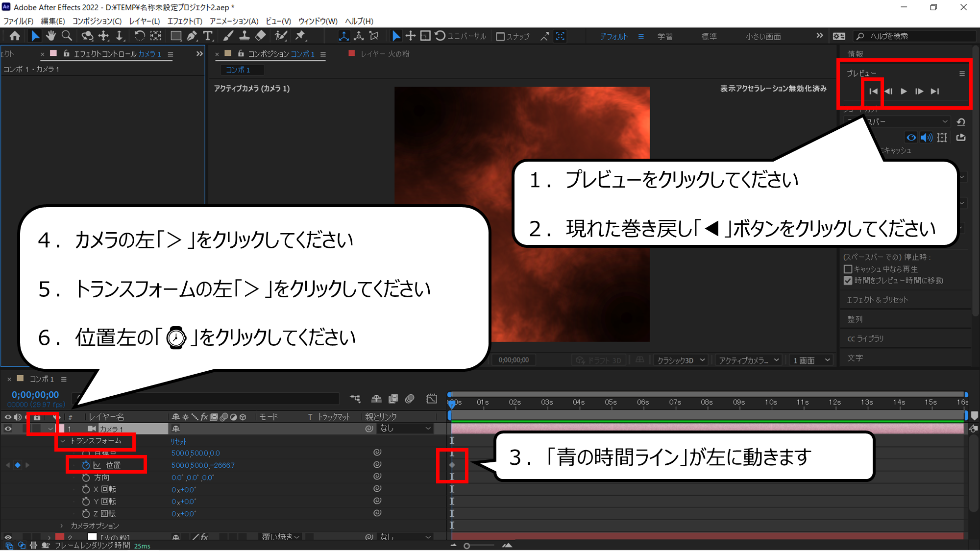The width and height of the screenshot is (980, 551).
Task: Hide the カメラ 1 layer
Action: click(8, 429)
